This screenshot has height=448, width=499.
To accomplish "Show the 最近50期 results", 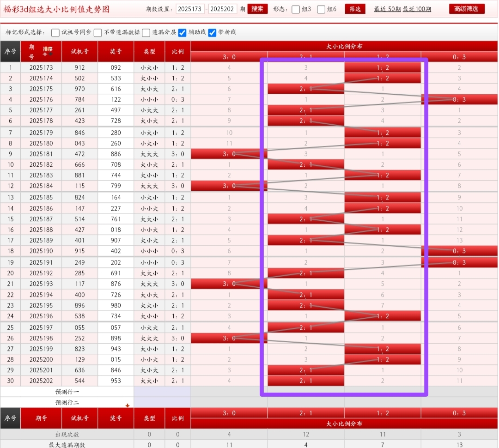I will (387, 9).
